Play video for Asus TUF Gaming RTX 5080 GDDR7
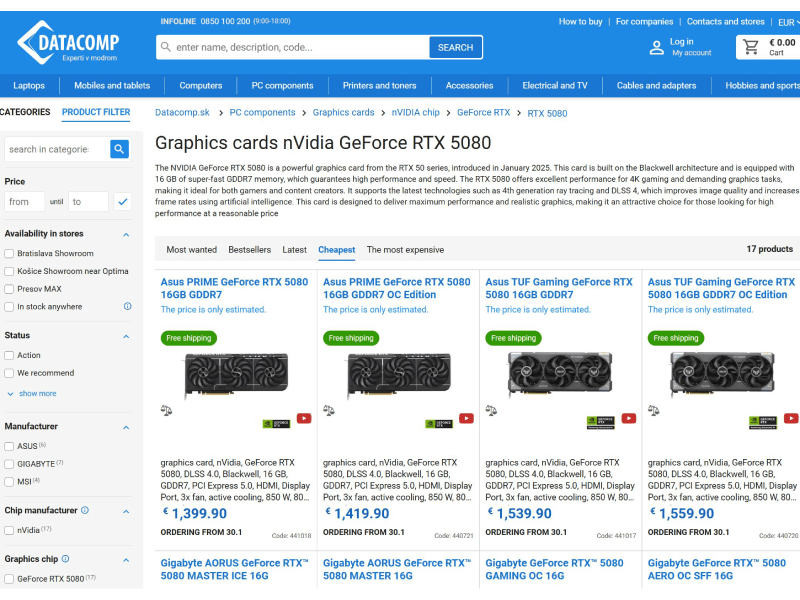 [x=629, y=418]
